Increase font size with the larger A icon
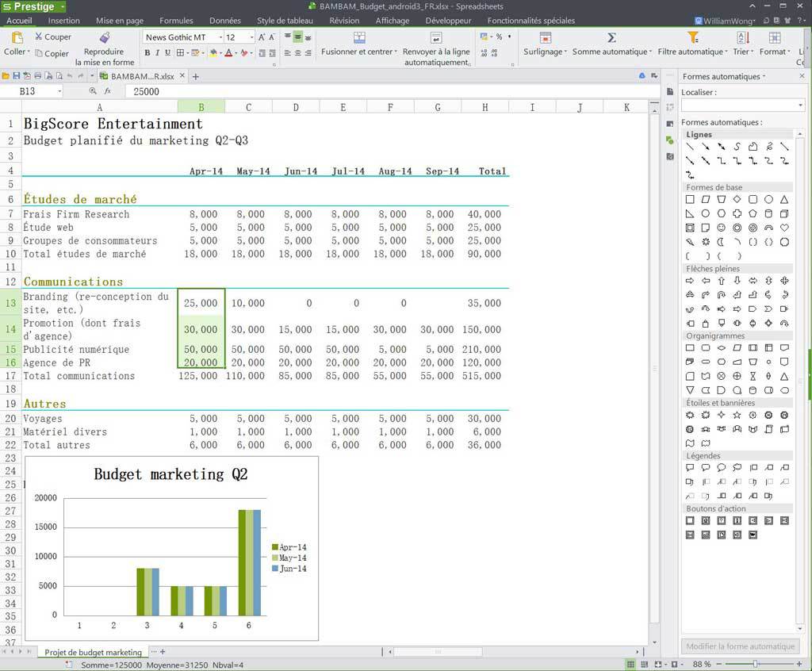Screen dimensions: 812x671 point(262,37)
